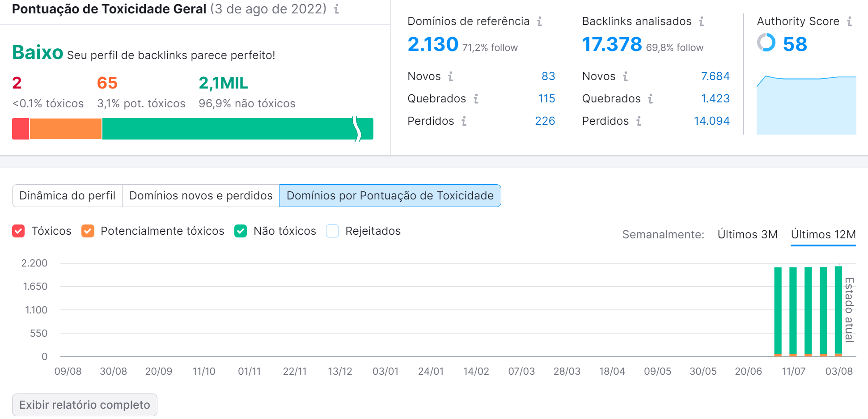Uncheck the Não tóxicos checkbox
Viewport: 868px width, 419px height.
click(241, 231)
